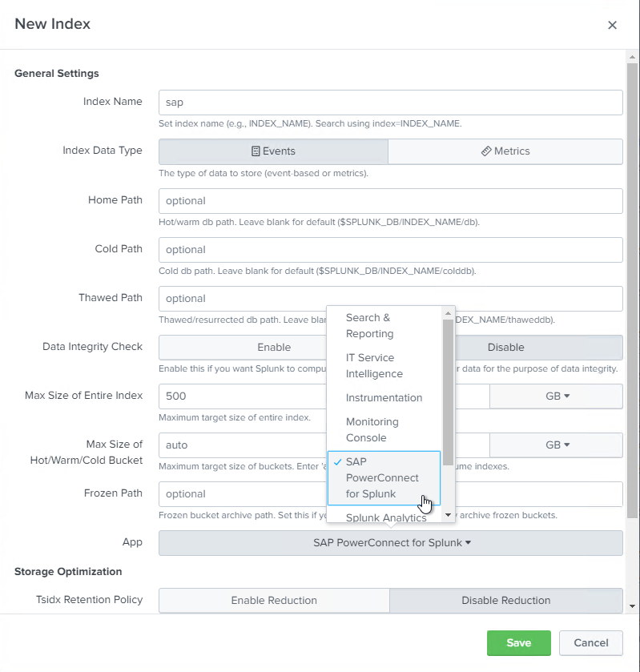640x672 pixels.
Task: Click the Home Path input field
Action: pyautogui.click(x=390, y=201)
